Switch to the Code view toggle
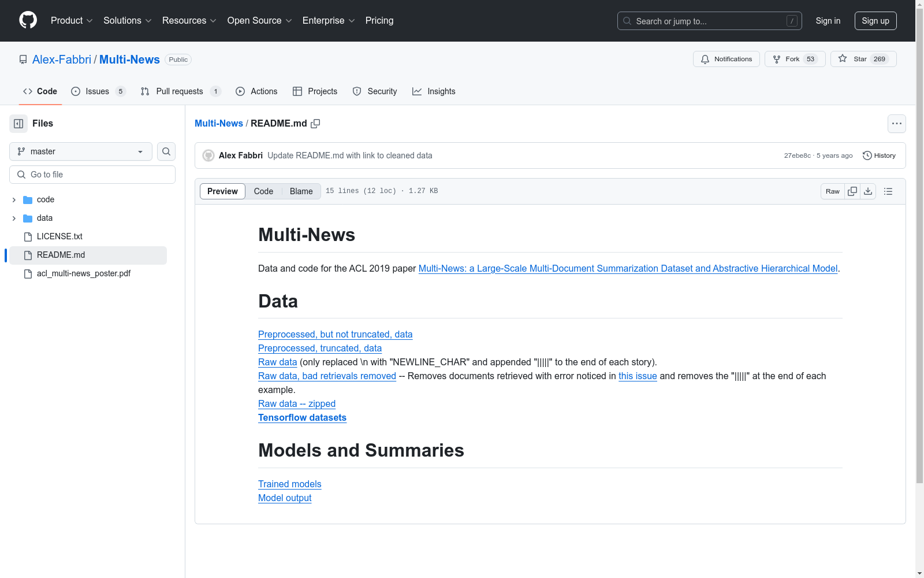 coord(263,191)
